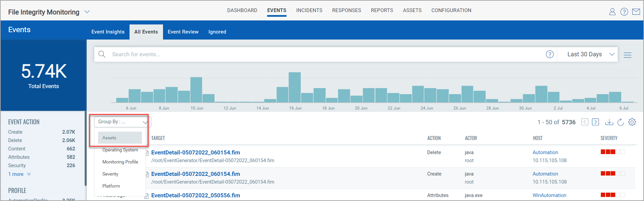
Task: Go to next page of events
Action: click(595, 122)
